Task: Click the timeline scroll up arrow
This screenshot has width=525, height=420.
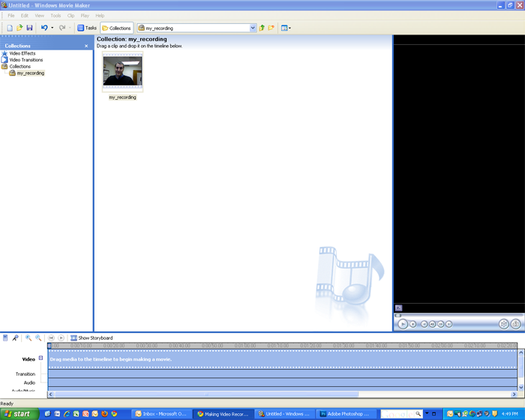Action: pos(521,352)
